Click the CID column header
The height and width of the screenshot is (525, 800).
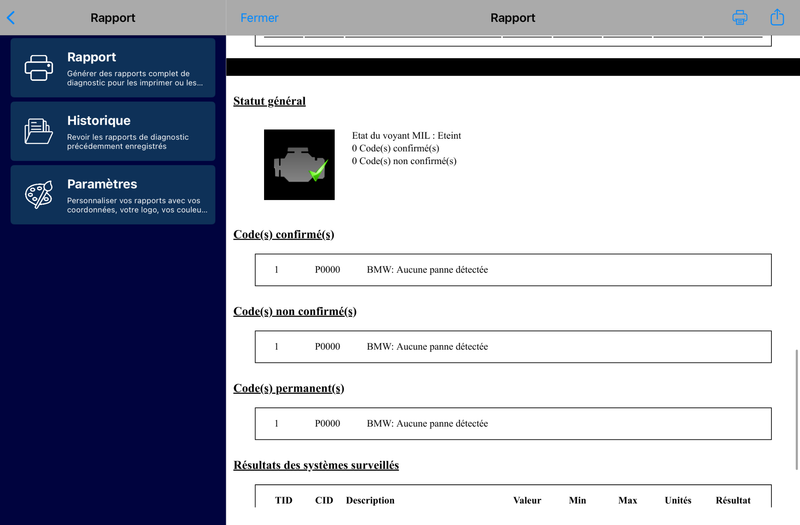click(324, 501)
